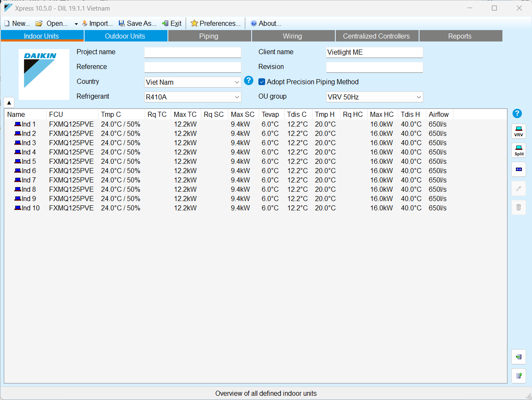Screen dimensions: 532x400
Task: Sort by the FCU column header
Action: (72, 114)
